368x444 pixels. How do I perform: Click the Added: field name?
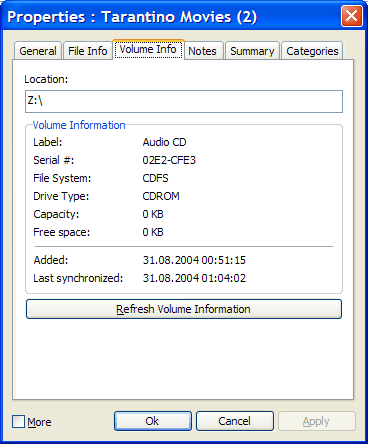(x=51, y=260)
